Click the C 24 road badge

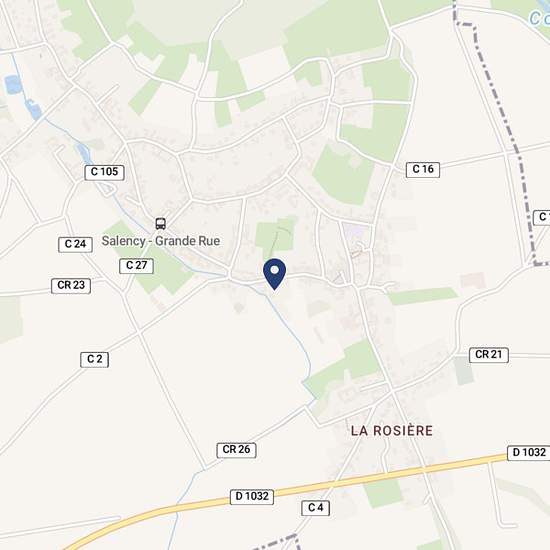click(x=75, y=244)
